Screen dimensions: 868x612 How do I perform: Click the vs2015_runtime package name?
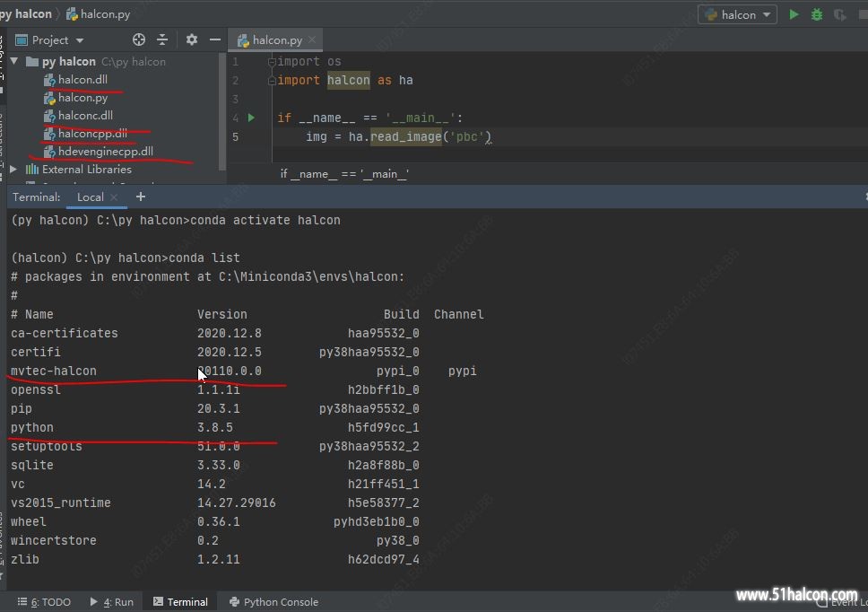61,503
